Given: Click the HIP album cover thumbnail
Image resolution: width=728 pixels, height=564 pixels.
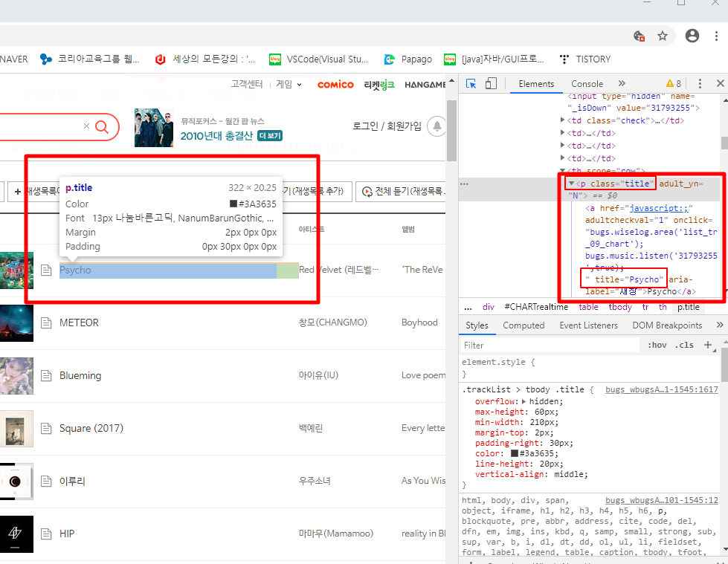Looking at the screenshot, I should pyautogui.click(x=16, y=534).
